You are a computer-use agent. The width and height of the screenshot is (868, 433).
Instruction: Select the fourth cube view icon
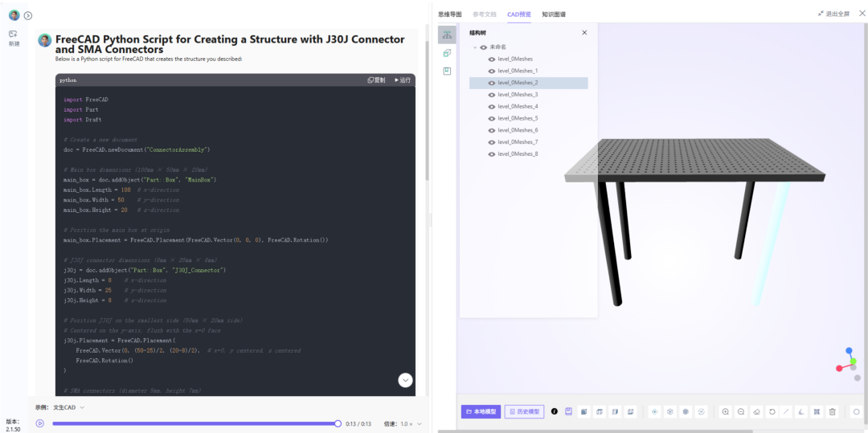(x=631, y=411)
